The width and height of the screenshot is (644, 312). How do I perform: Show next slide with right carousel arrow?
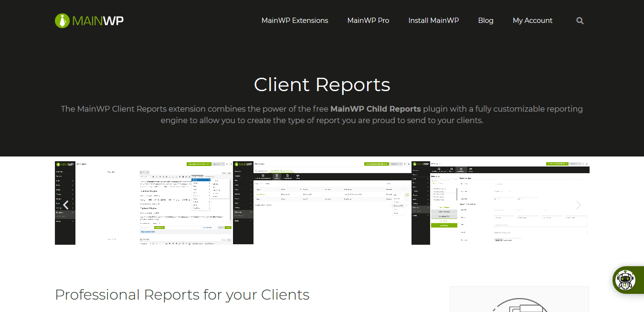[579, 205]
